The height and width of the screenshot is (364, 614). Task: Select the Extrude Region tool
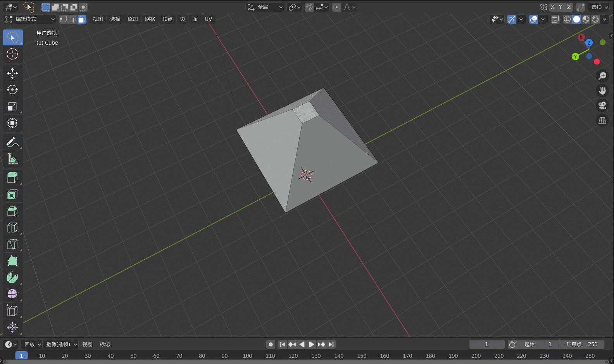tap(13, 178)
